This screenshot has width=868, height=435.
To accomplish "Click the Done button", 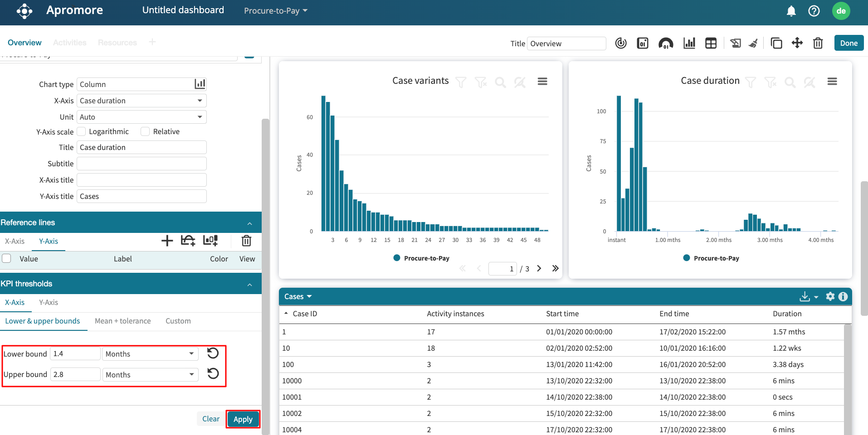I will [848, 43].
